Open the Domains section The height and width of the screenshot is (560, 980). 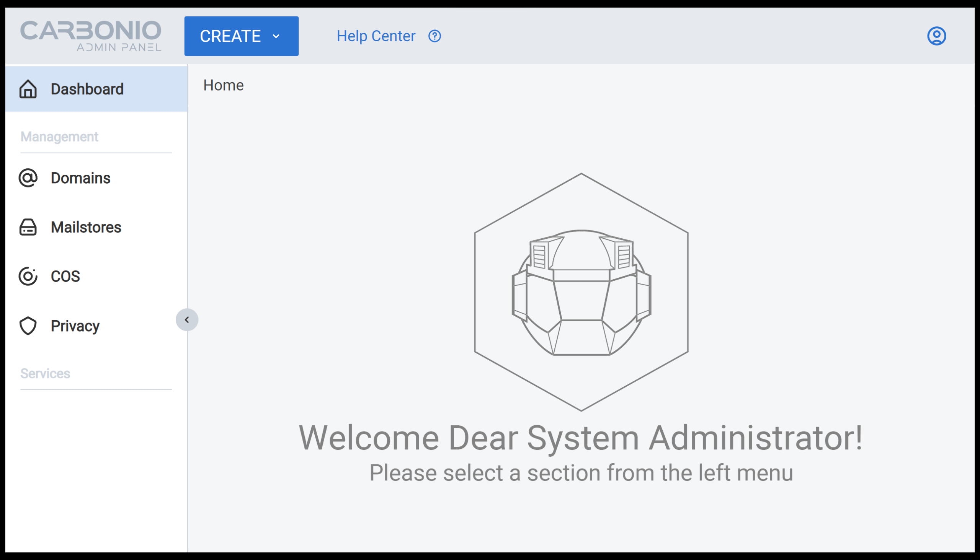(96, 178)
